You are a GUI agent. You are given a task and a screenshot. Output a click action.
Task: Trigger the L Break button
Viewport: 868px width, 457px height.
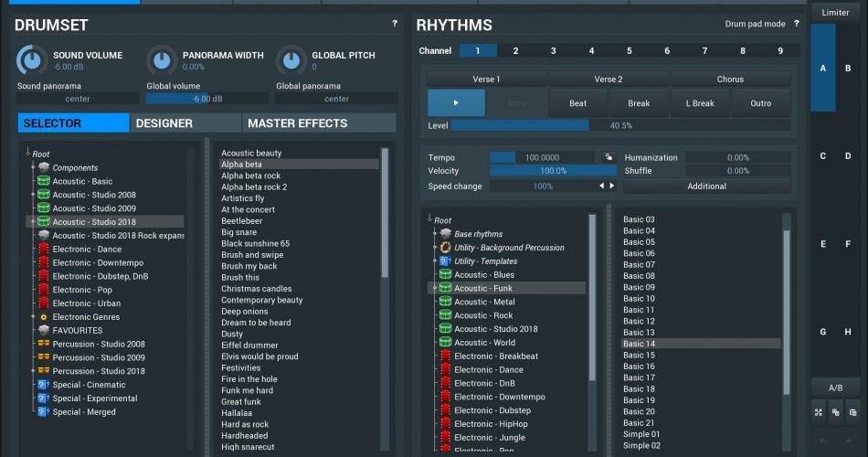(700, 103)
